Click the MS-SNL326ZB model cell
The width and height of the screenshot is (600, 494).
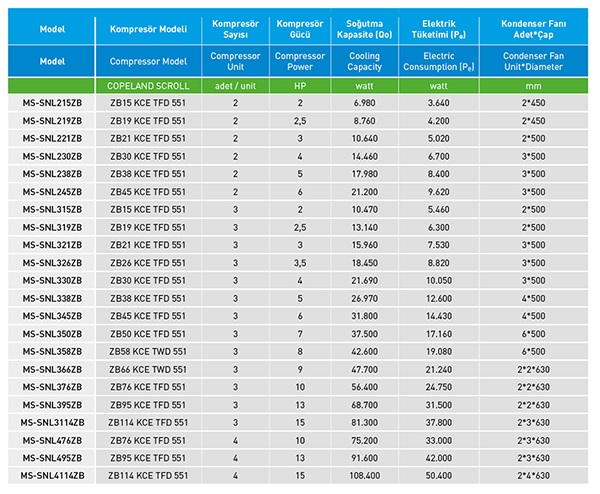coord(52,262)
